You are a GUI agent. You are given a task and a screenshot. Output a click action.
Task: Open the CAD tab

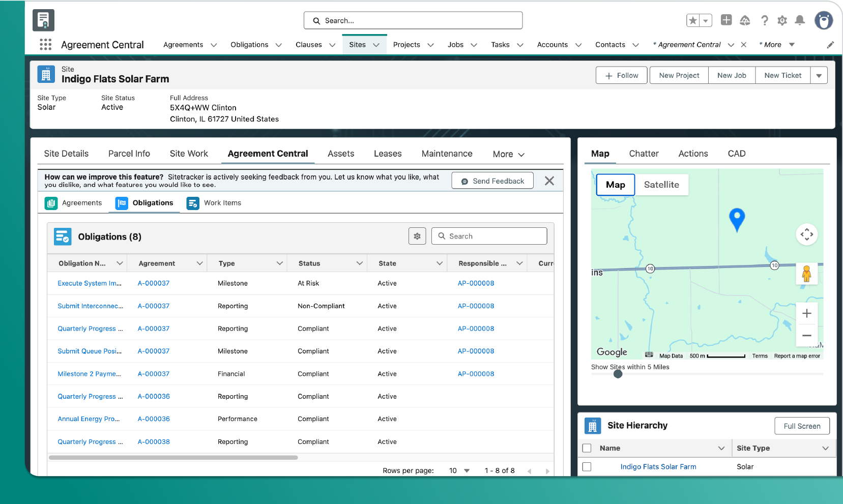point(737,154)
